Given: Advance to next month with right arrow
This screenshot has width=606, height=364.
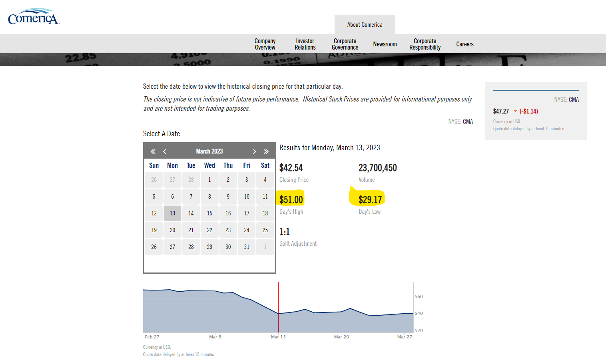Looking at the screenshot, I should point(254,151).
